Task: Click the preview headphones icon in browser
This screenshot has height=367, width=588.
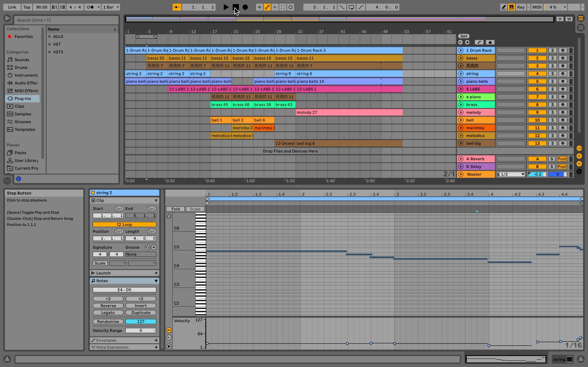Action: pyautogui.click(x=18, y=179)
